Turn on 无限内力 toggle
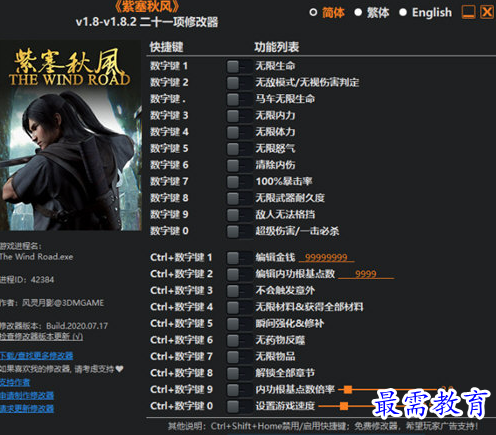The width and height of the screenshot is (496, 435). click(239, 116)
